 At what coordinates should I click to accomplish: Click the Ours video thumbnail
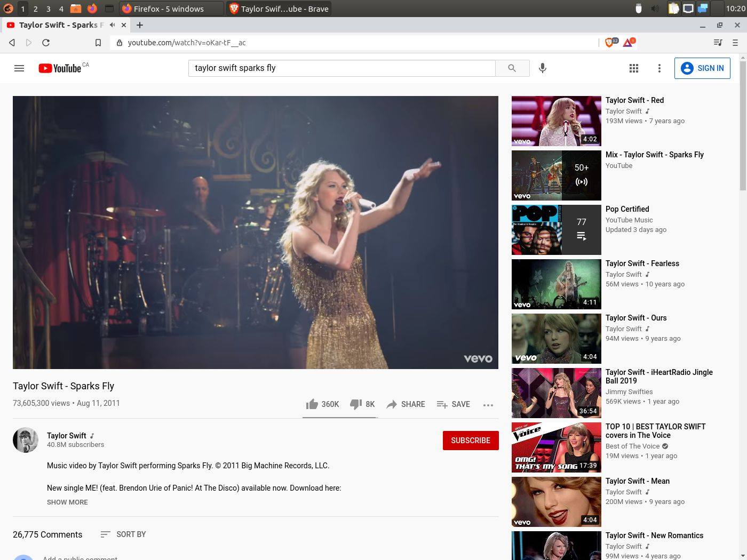click(557, 339)
